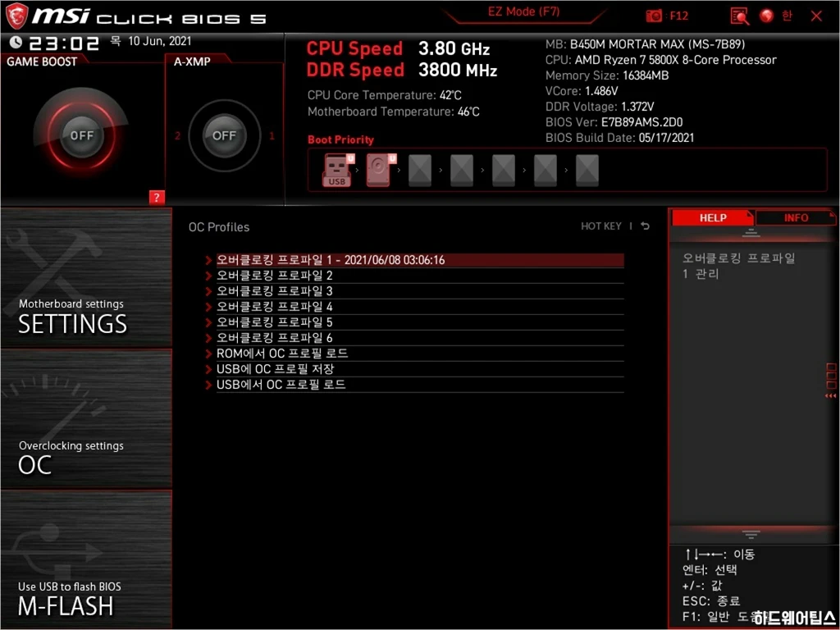Select the USB boot device icon
Viewport: 840px width, 630px height.
point(336,171)
